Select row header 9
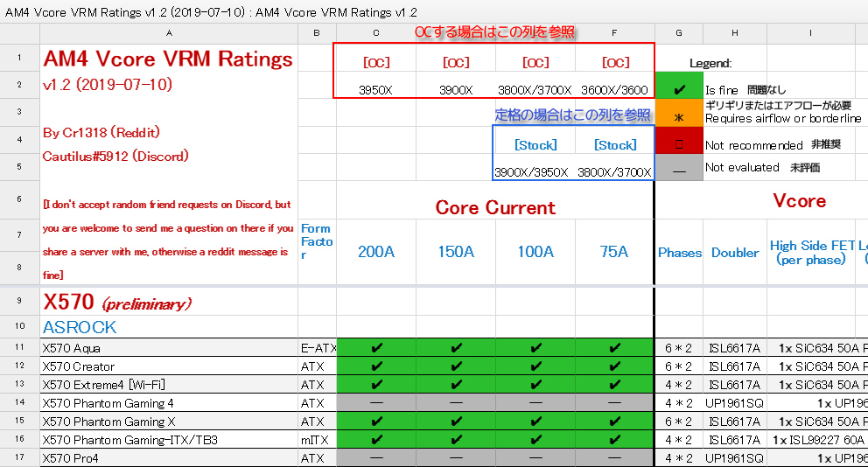This screenshot has height=467, width=868. [x=19, y=301]
